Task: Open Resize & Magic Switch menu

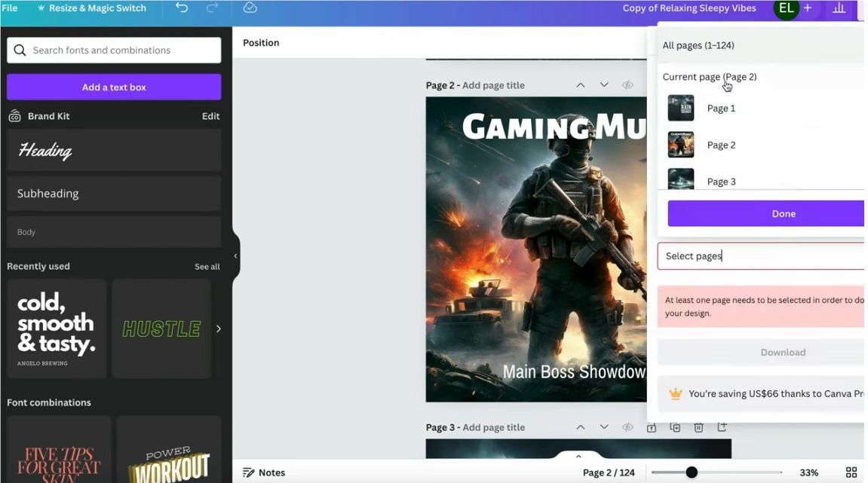Action: click(91, 8)
